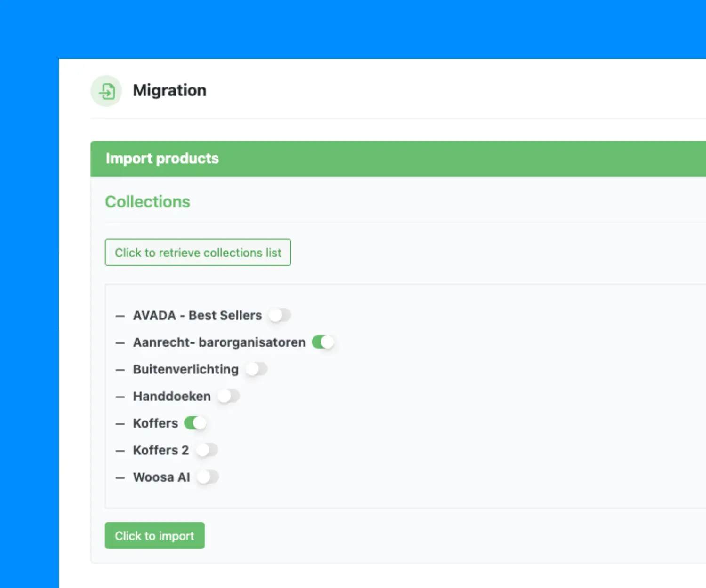Image resolution: width=706 pixels, height=588 pixels.
Task: Click to retrieve collections list button
Action: click(198, 253)
